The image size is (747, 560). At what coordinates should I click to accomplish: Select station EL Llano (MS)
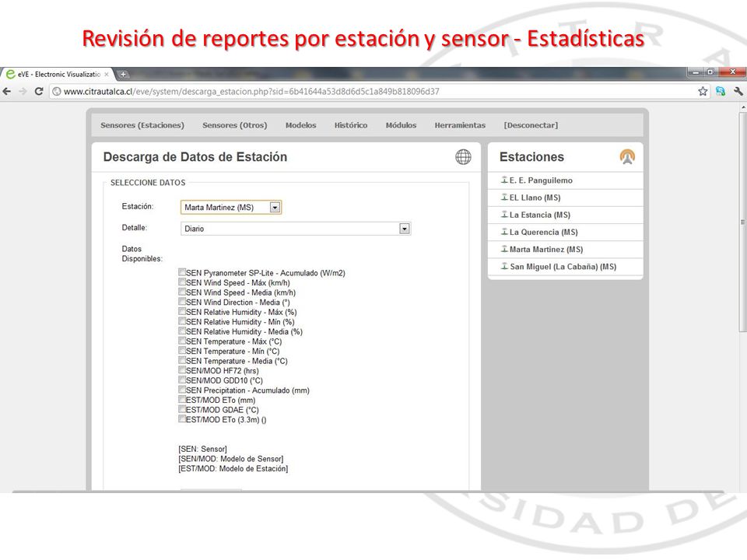535,198
